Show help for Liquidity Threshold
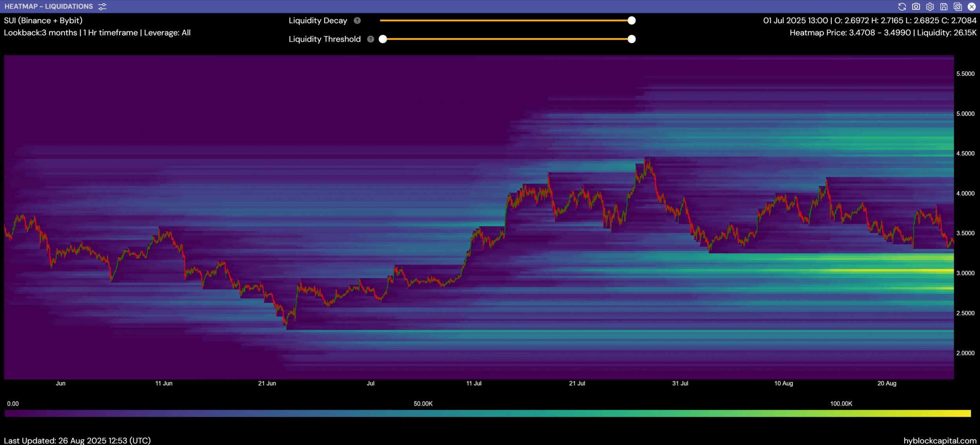Viewport: 980px width, 445px height. pyautogui.click(x=370, y=39)
